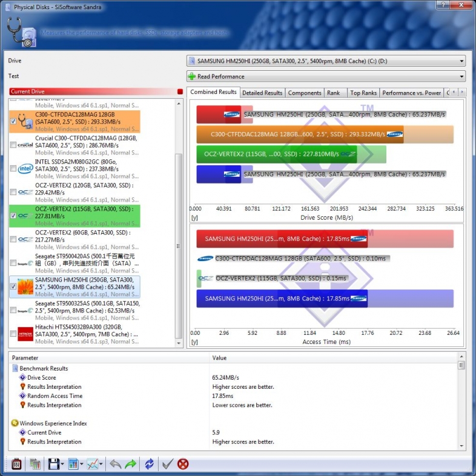Click parameter panel scroll down arrow
This screenshot has width=476, height=476.
click(461, 446)
